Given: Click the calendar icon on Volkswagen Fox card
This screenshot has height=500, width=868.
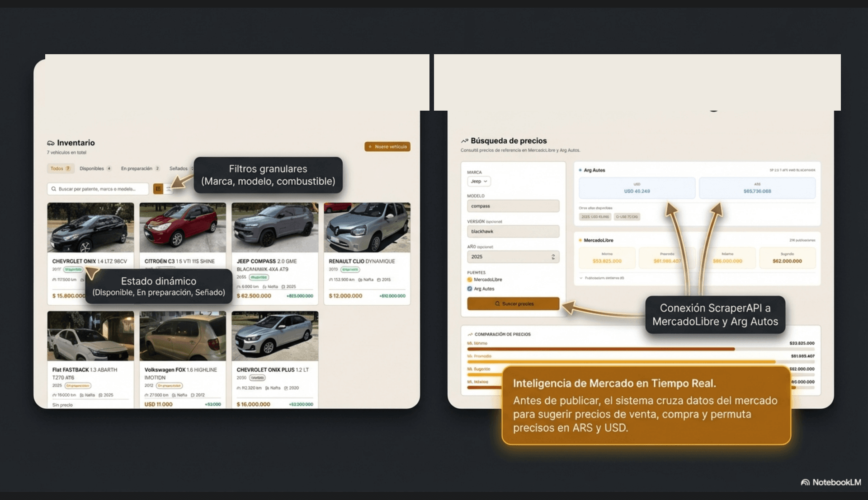Looking at the screenshot, I should pyautogui.click(x=193, y=395).
